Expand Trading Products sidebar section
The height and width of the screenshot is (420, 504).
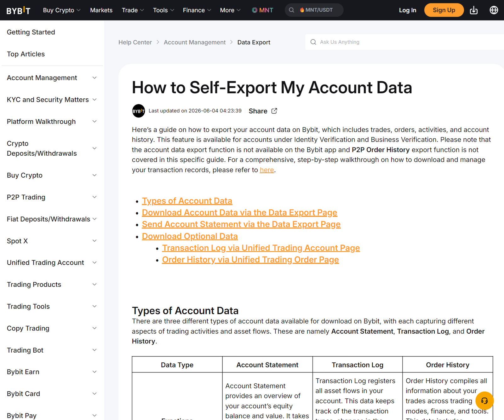point(52,285)
